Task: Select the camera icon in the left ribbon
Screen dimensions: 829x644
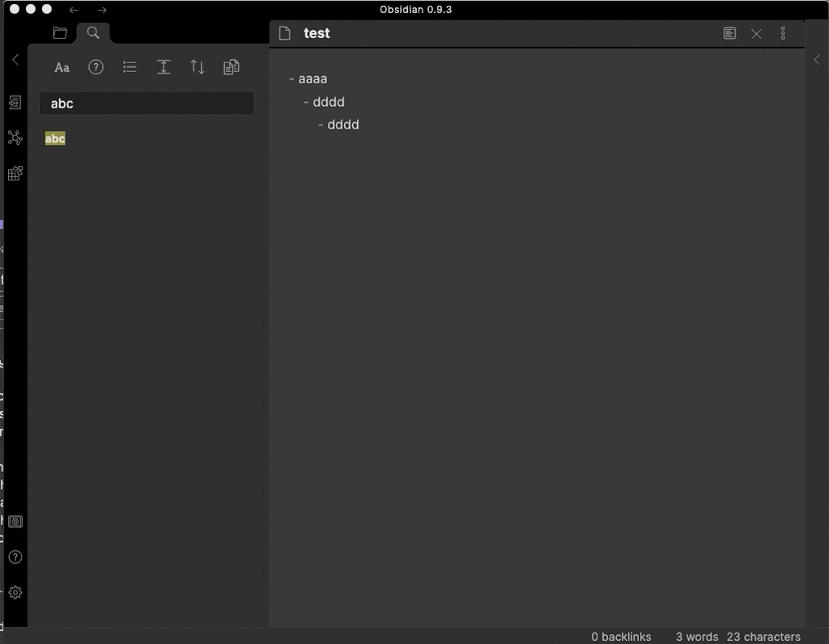Action: 15,522
